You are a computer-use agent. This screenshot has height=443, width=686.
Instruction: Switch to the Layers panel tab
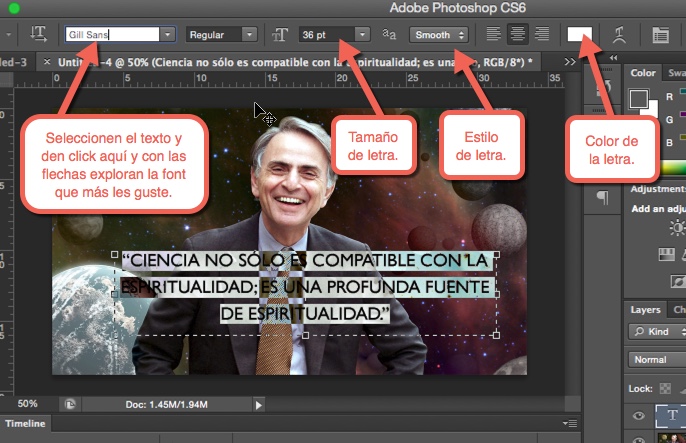(x=644, y=310)
